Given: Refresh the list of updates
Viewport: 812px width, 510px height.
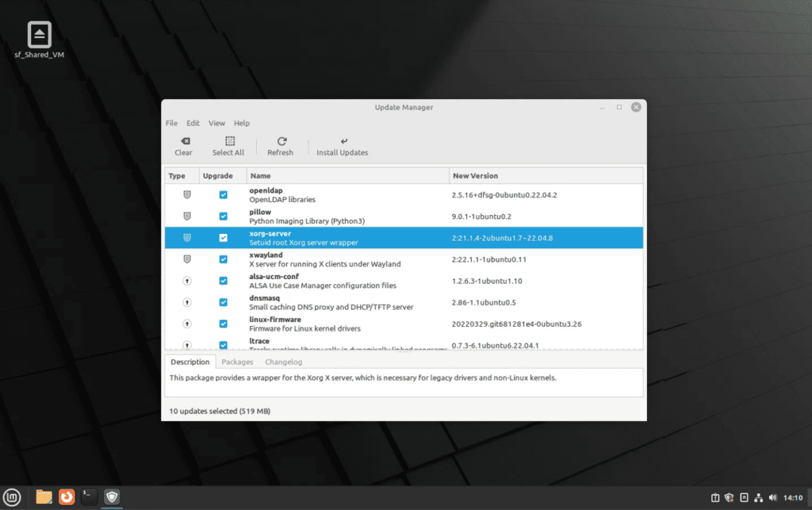Looking at the screenshot, I should click(280, 146).
